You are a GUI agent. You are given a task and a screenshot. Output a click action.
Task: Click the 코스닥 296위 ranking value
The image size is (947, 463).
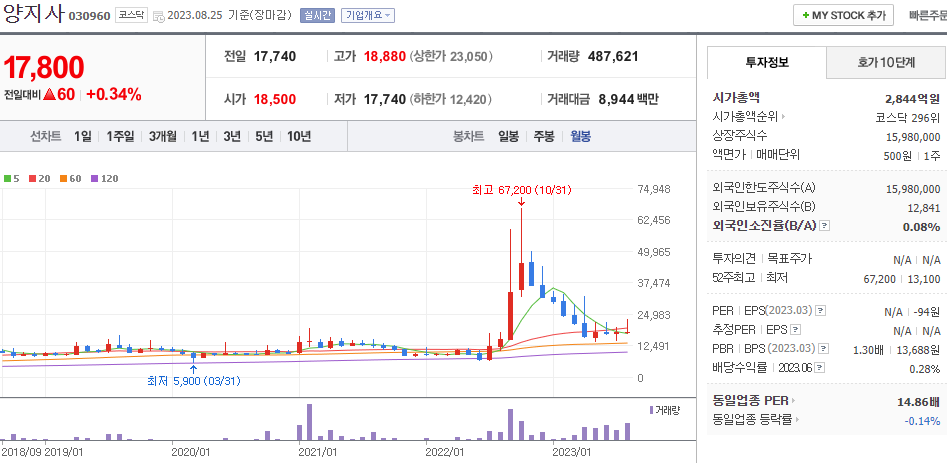(x=908, y=117)
